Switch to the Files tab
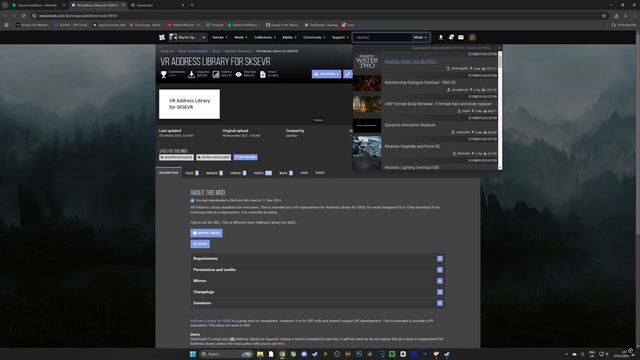 click(192, 173)
